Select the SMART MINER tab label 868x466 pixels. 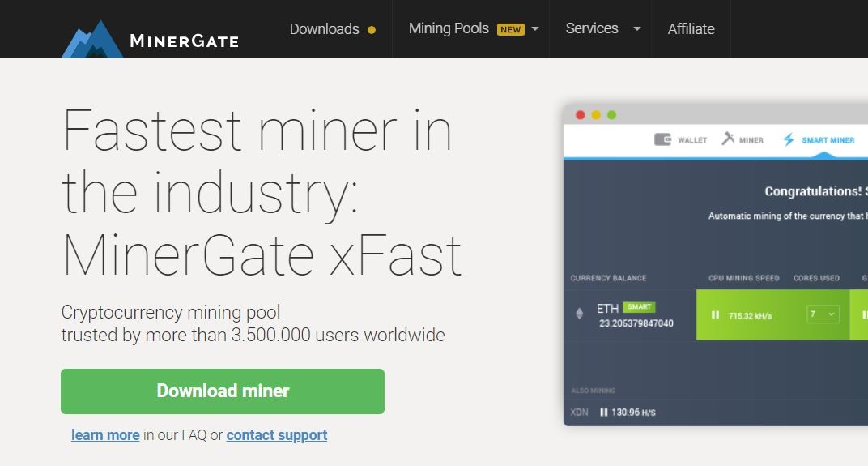point(828,140)
